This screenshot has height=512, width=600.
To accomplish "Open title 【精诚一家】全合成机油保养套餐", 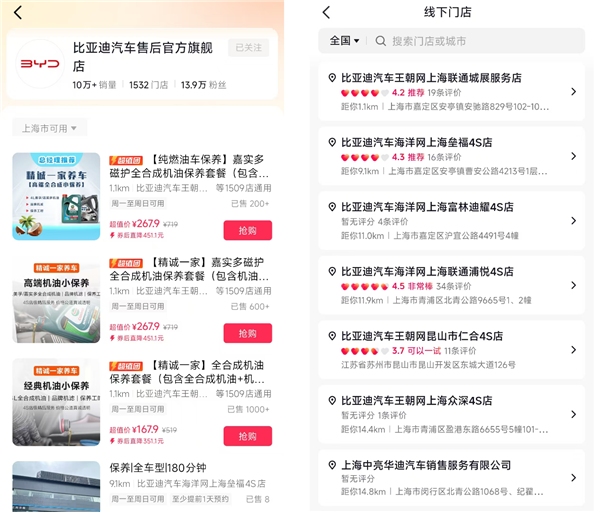I will coord(188,372).
